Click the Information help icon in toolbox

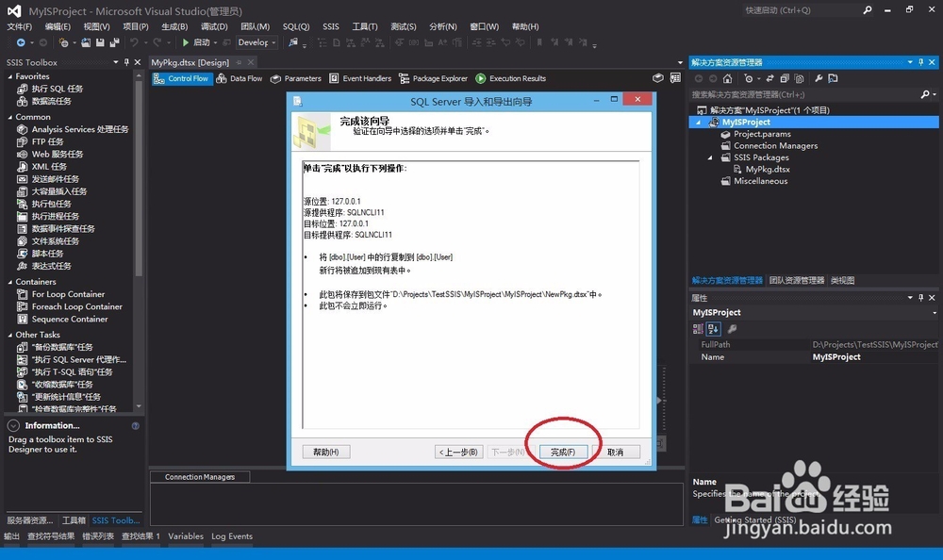(x=135, y=426)
